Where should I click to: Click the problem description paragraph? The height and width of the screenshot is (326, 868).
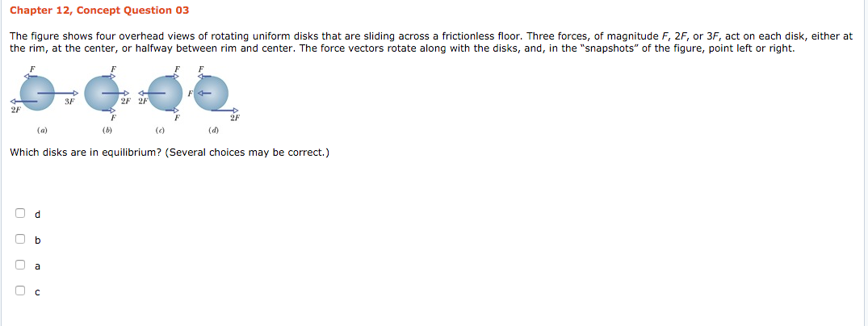[x=432, y=42]
